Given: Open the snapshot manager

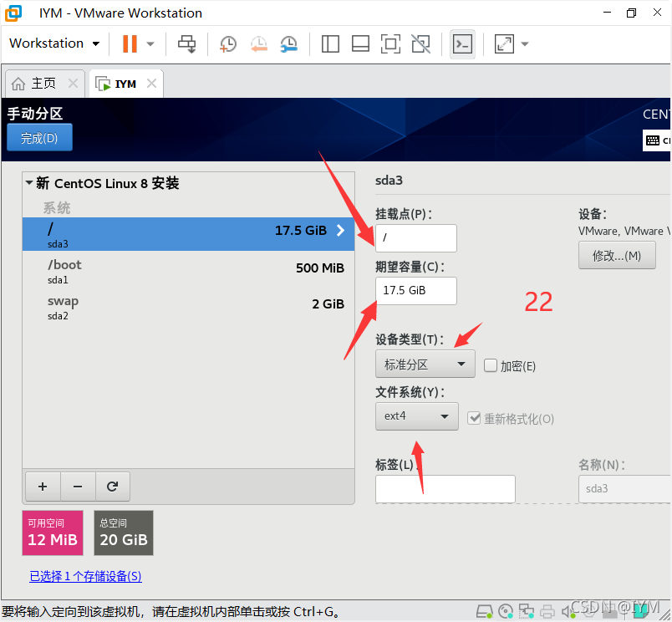Looking at the screenshot, I should [x=289, y=43].
